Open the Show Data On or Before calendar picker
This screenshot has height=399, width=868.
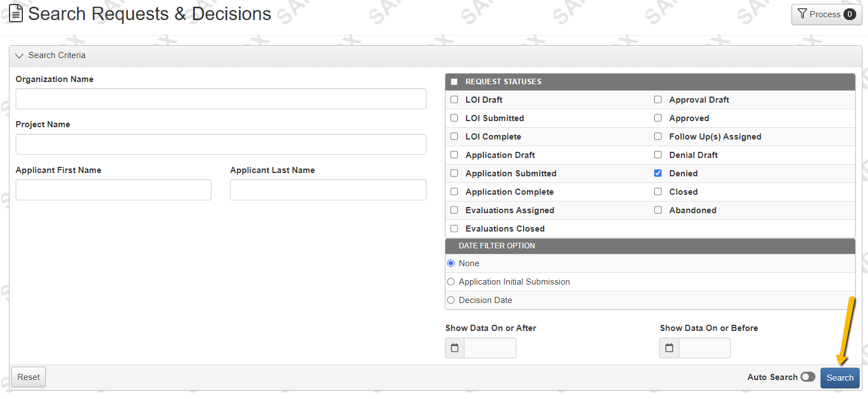point(669,348)
